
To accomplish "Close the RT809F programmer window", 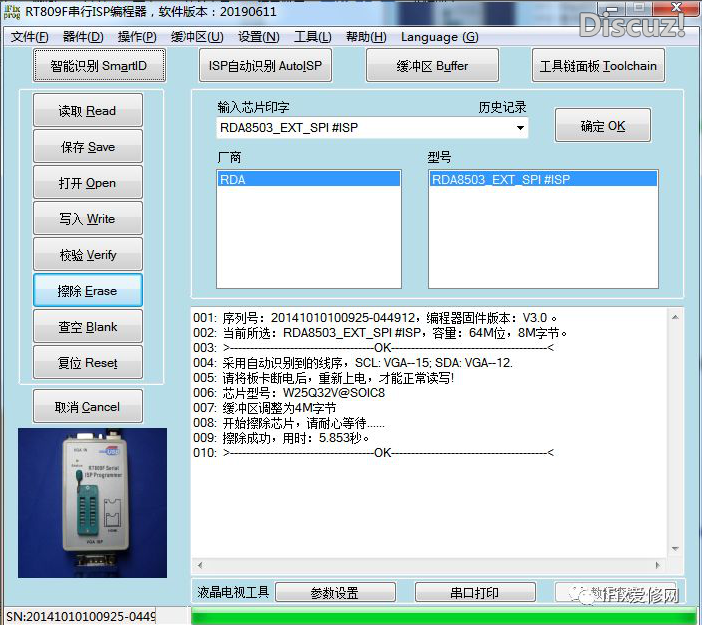I will tap(676, 8).
